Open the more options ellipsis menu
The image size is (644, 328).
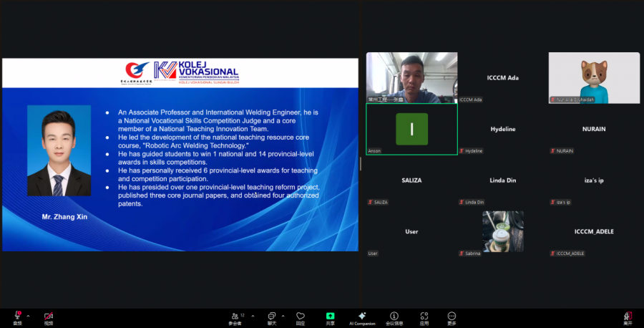click(452, 316)
